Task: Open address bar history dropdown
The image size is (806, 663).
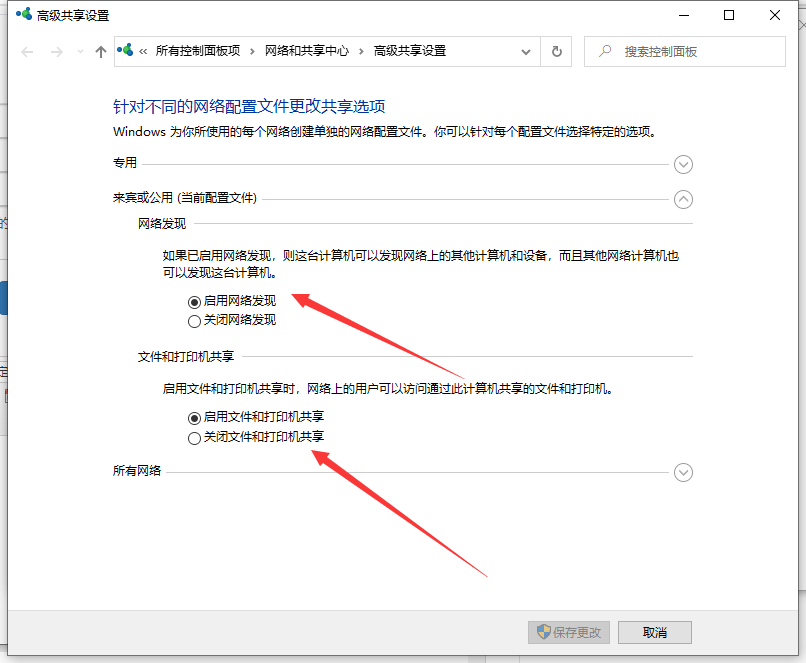Action: click(526, 51)
